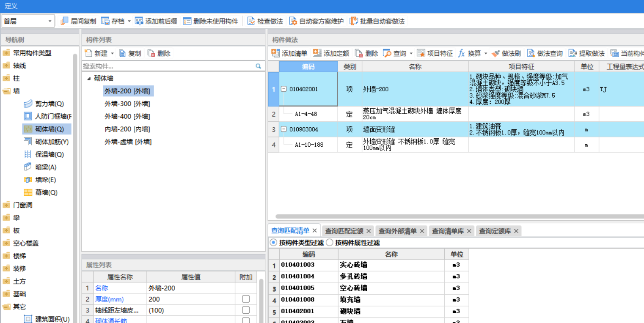Click 项目特征 toolbar icon
The image size is (644, 323).
pyautogui.click(x=421, y=53)
